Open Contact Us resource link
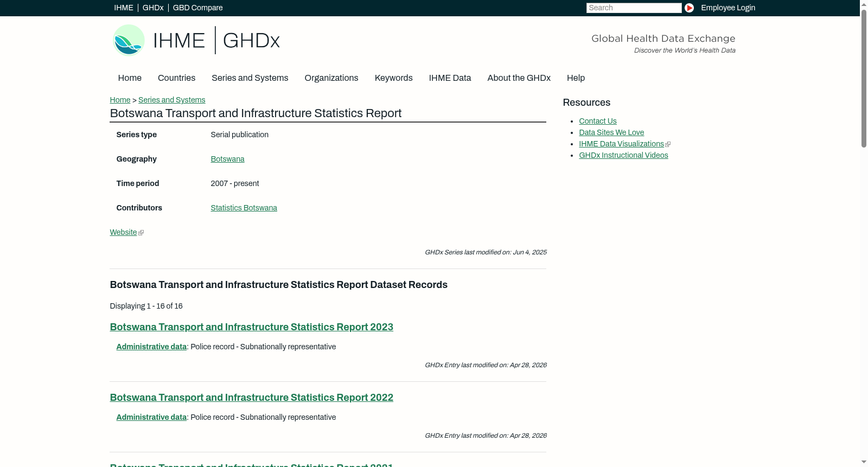Screen dimensions: 868x467 [597, 121]
